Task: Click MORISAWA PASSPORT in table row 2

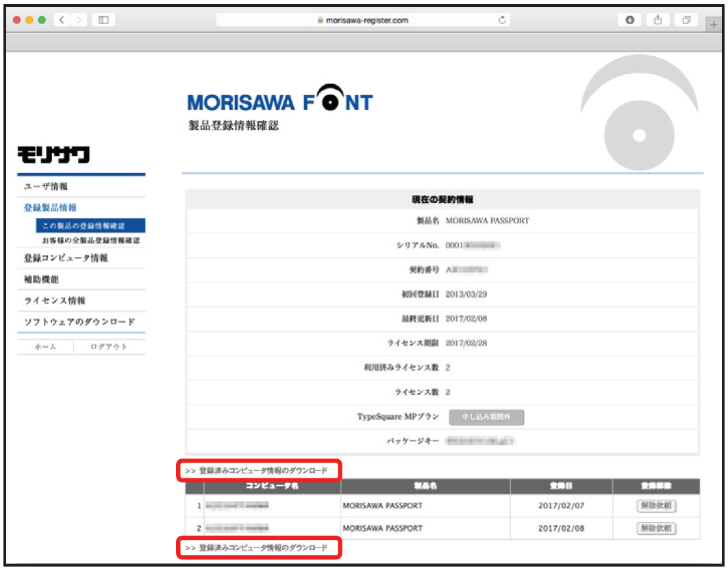Action: click(383, 528)
